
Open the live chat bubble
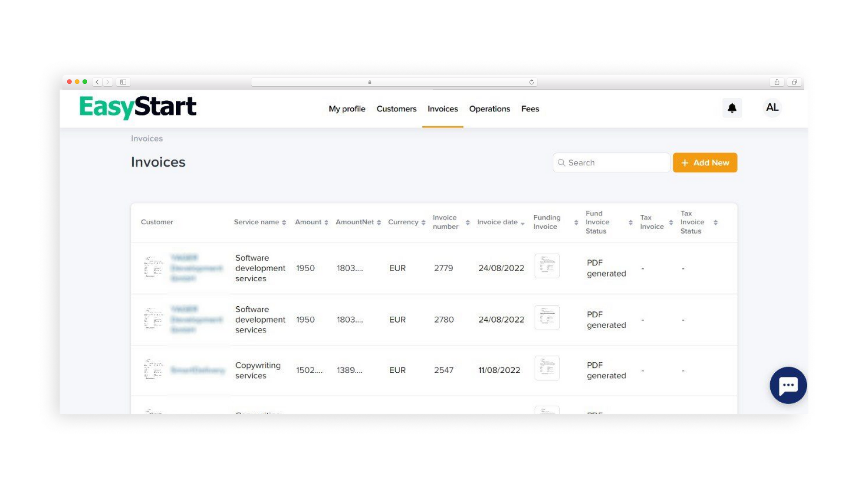tap(788, 385)
